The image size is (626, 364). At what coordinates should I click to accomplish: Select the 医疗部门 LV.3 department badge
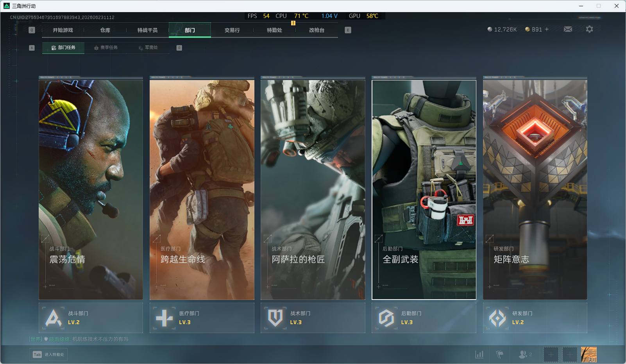coord(202,318)
